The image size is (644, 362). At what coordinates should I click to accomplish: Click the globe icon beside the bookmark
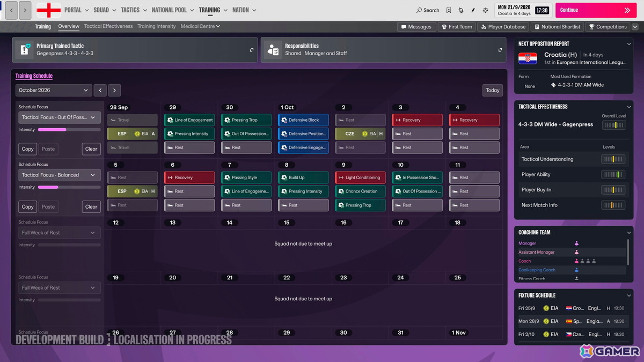461,10
